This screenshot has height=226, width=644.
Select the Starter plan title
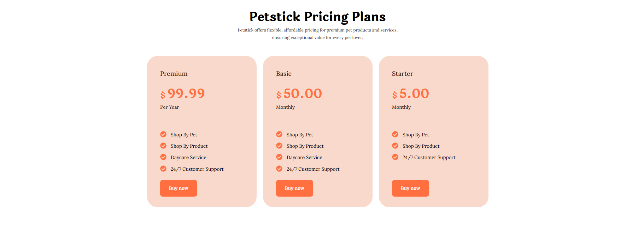pos(403,74)
